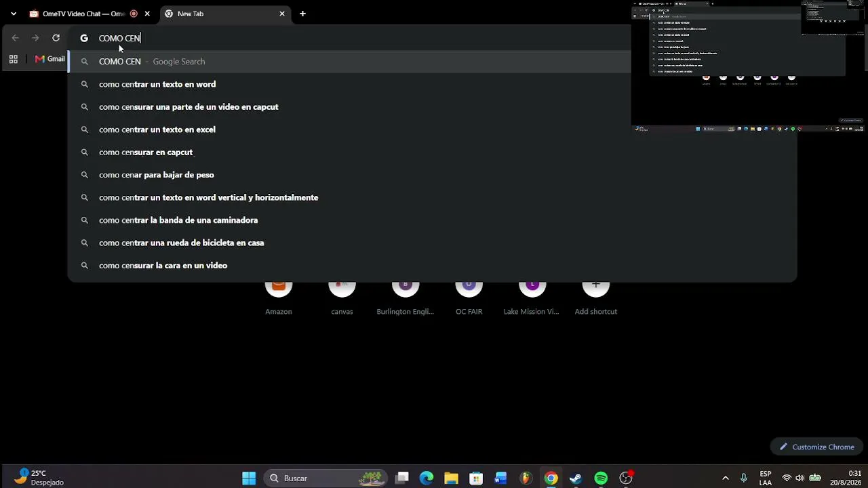Screen dimensions: 868x488
Task: Open Steam from the taskbar
Action: pyautogui.click(x=576, y=479)
